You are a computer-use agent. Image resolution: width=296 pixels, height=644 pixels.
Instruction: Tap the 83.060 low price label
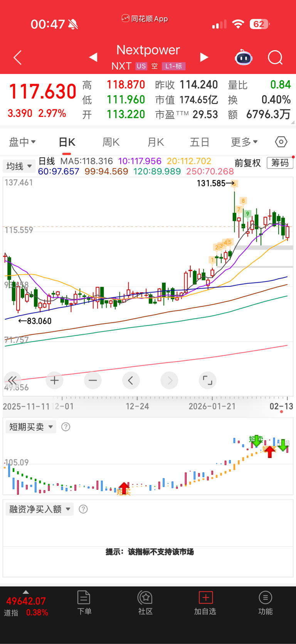point(39,321)
